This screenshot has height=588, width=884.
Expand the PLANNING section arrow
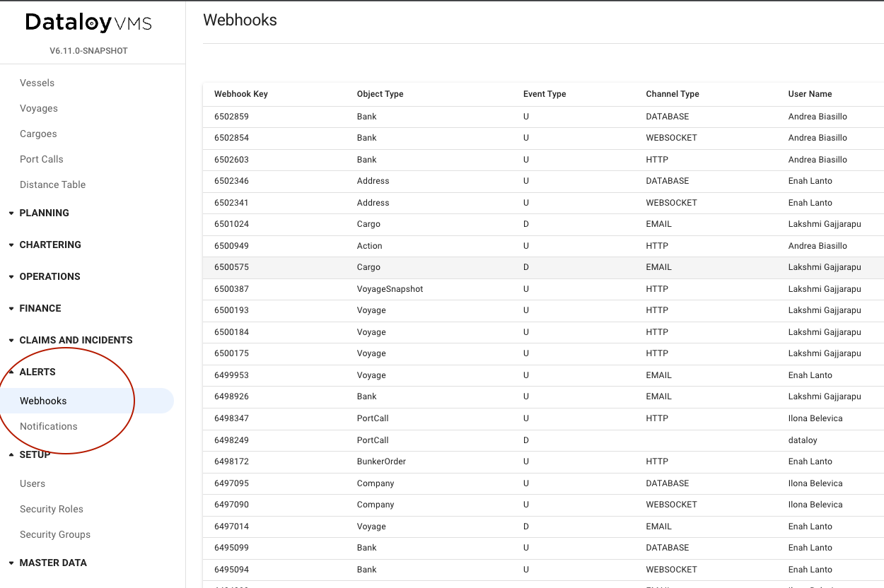(11, 213)
